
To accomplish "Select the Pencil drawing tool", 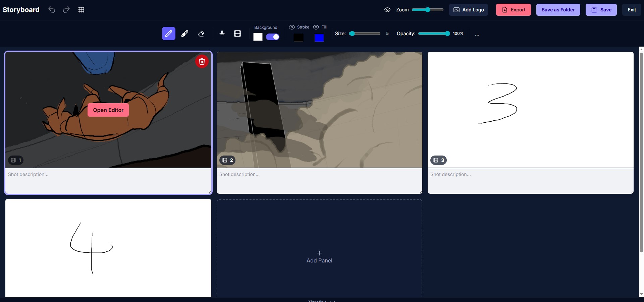I will (168, 34).
